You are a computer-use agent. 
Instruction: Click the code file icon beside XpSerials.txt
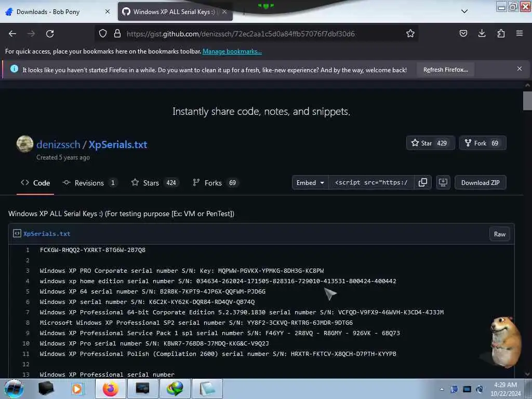click(x=17, y=233)
